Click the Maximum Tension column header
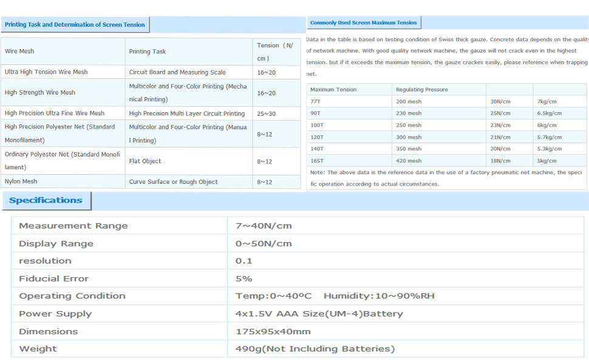Screen dimensions: 589x364 click(333, 90)
